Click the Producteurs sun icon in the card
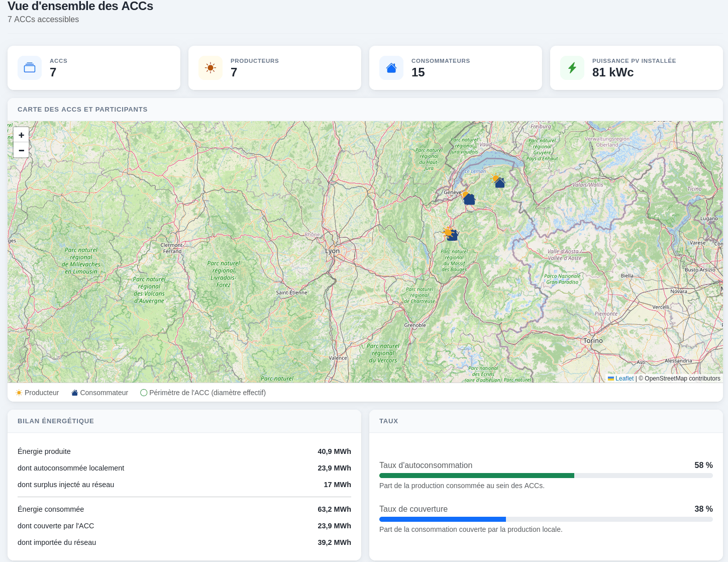This screenshot has height=562, width=728. (x=211, y=68)
